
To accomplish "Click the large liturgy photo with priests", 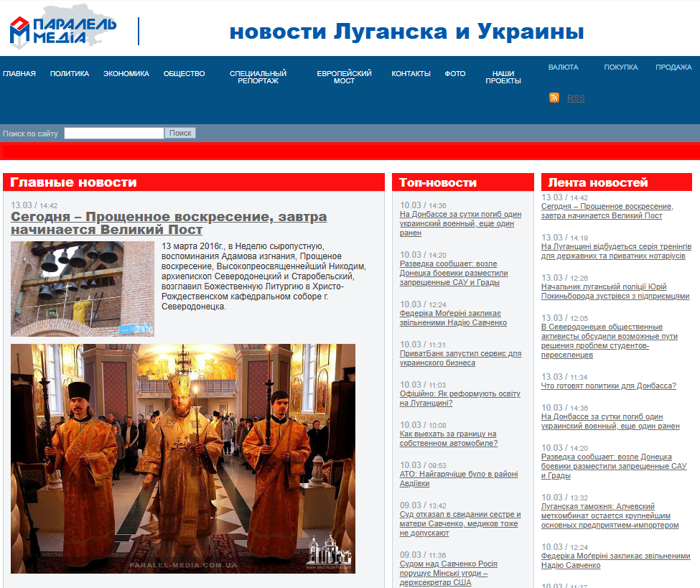I will click(183, 458).
